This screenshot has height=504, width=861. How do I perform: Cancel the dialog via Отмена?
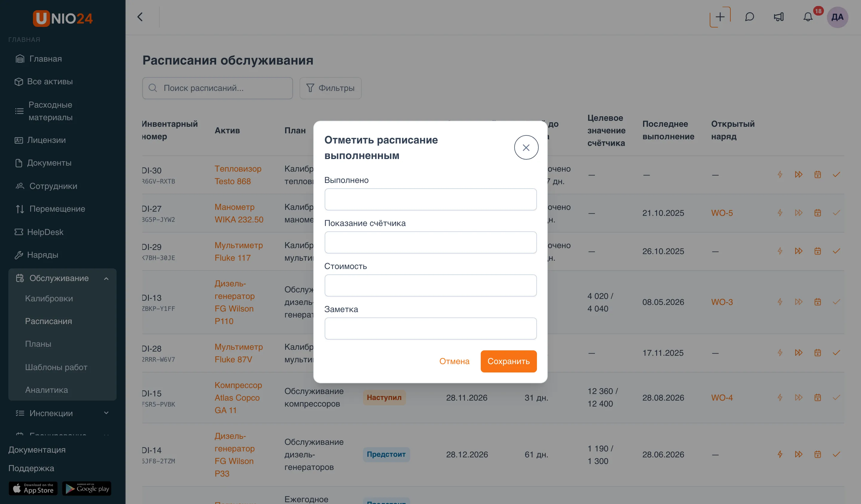tap(454, 361)
